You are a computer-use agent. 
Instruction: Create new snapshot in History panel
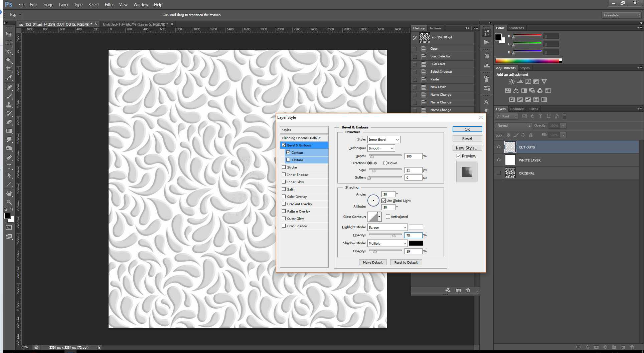pos(458,290)
